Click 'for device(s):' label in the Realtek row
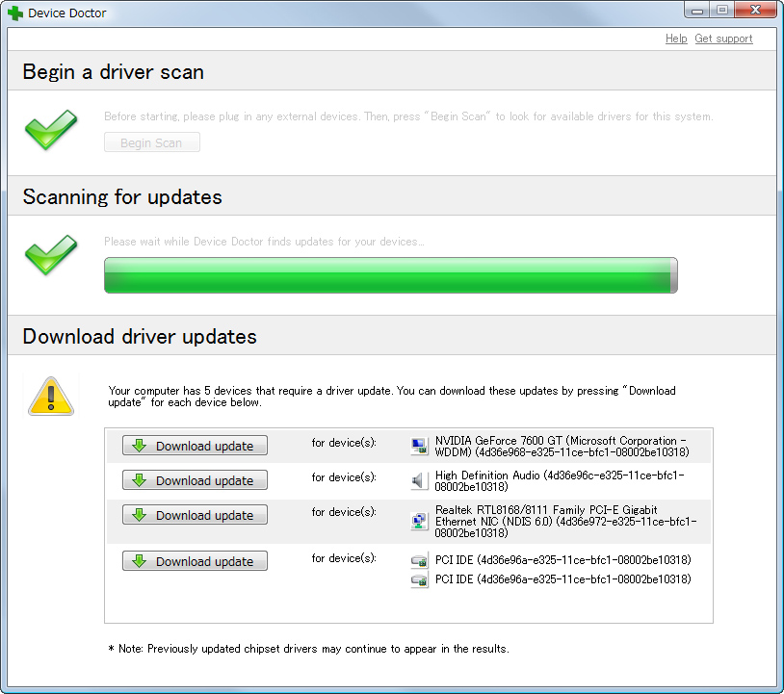The image size is (784, 694). pyautogui.click(x=344, y=512)
